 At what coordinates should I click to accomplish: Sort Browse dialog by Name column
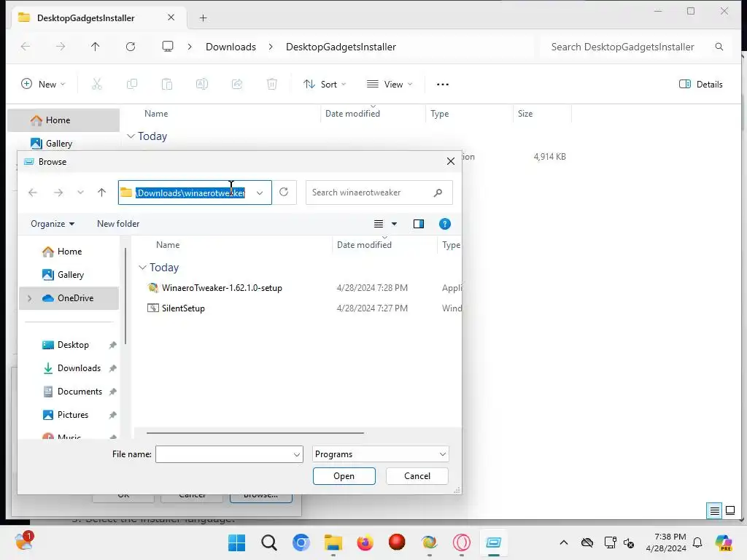click(168, 245)
